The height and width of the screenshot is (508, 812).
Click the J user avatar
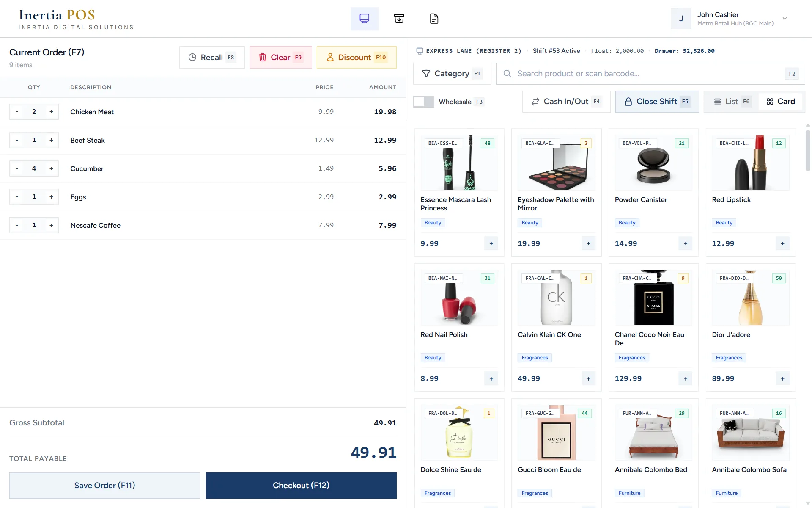[681, 19]
